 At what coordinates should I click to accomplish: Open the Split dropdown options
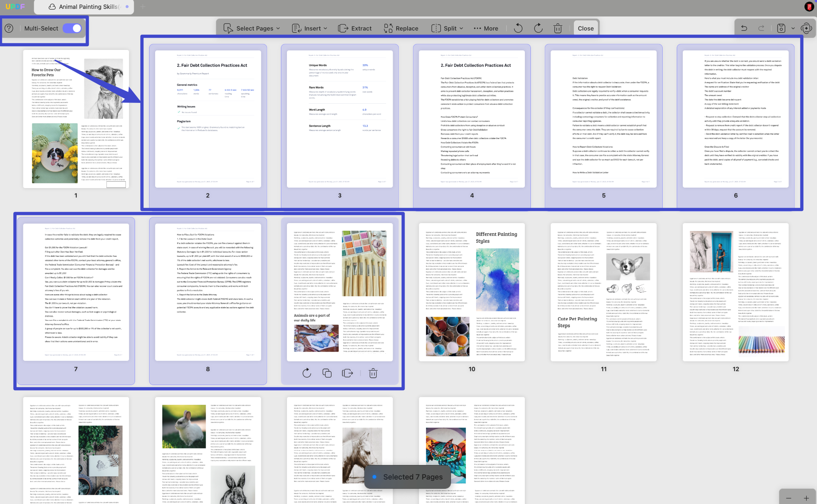pos(447,28)
